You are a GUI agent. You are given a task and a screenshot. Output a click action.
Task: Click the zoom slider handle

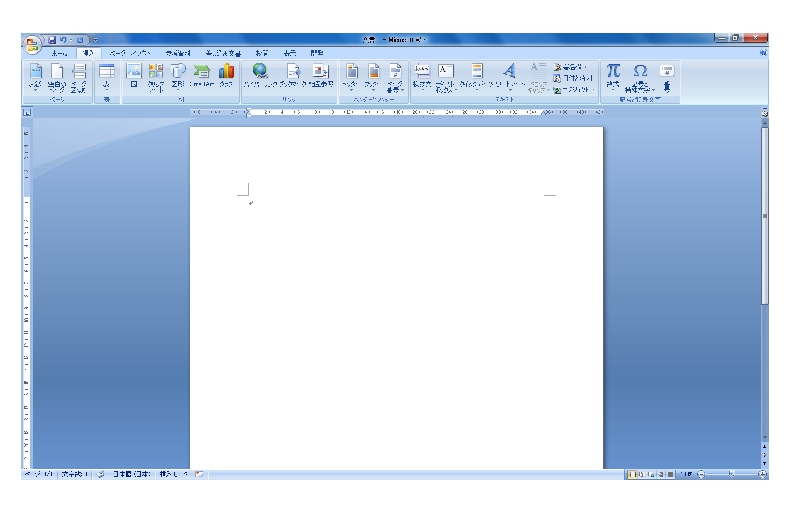(x=731, y=474)
